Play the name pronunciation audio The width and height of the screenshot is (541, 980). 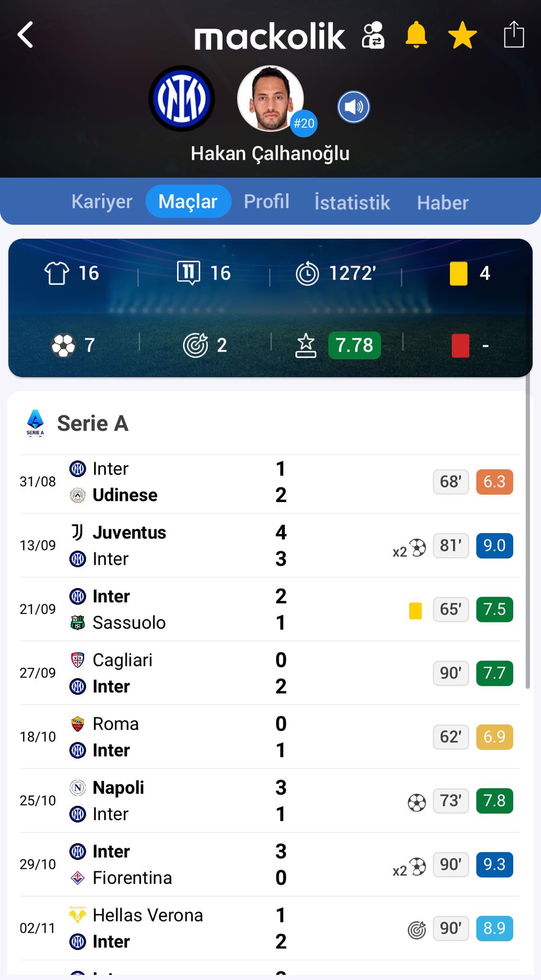[x=353, y=107]
